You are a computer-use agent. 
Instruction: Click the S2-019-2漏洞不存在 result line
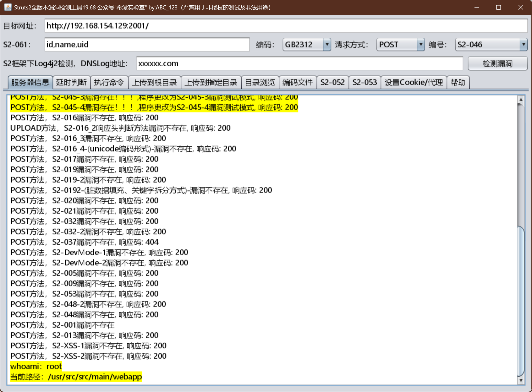pyautogui.click(x=88, y=180)
